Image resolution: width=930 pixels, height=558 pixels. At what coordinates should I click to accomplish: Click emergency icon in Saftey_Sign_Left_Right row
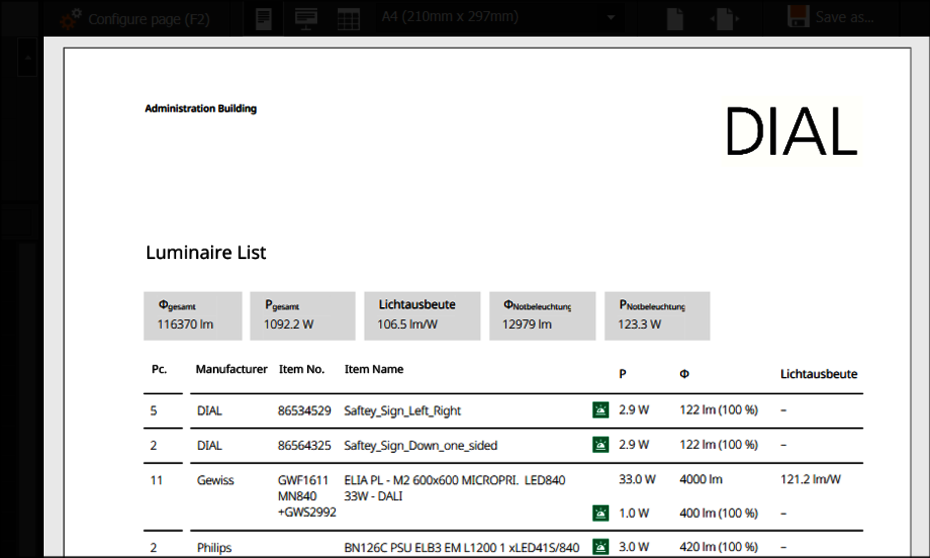coord(600,410)
